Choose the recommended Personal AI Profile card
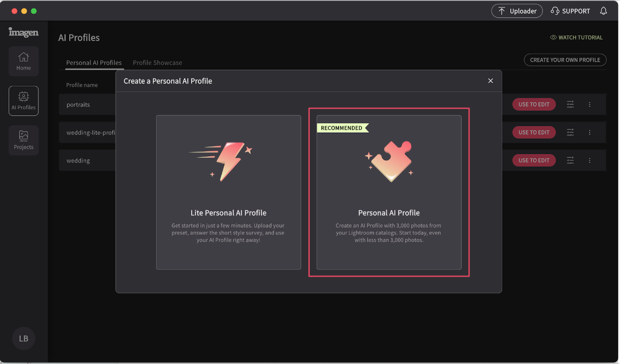 click(389, 192)
